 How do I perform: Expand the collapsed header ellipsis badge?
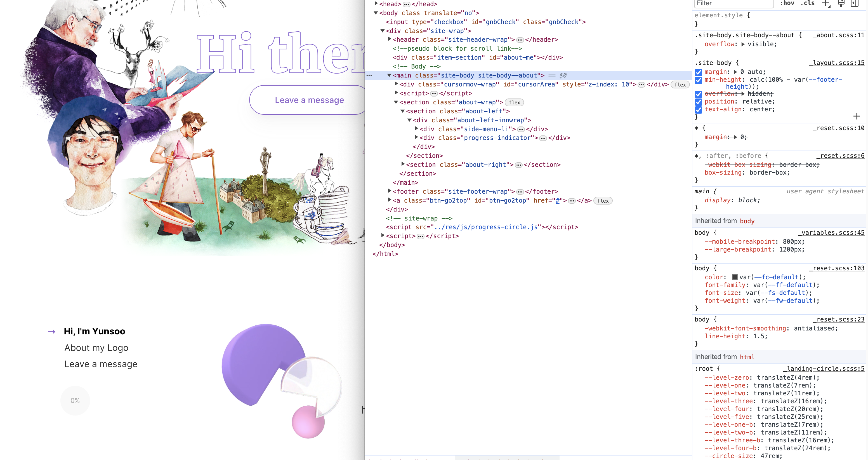click(520, 40)
